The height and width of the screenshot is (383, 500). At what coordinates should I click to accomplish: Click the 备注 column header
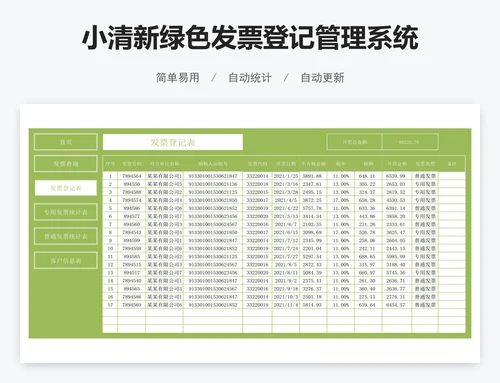tap(452, 164)
